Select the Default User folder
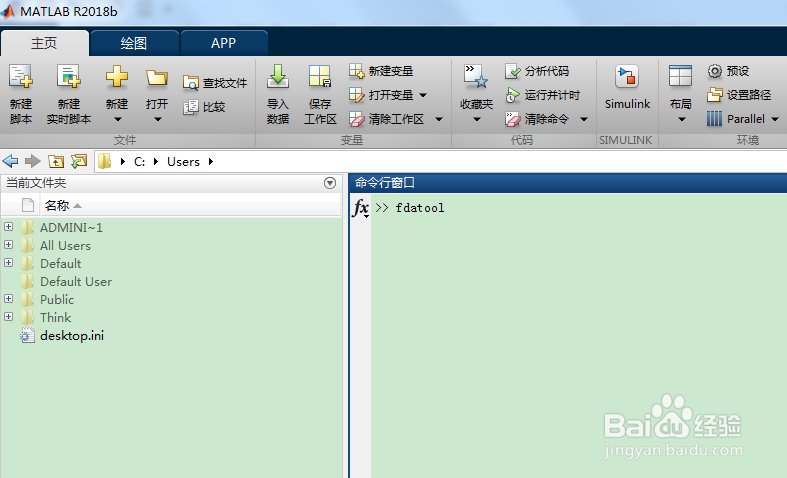The image size is (787, 478). pos(76,282)
